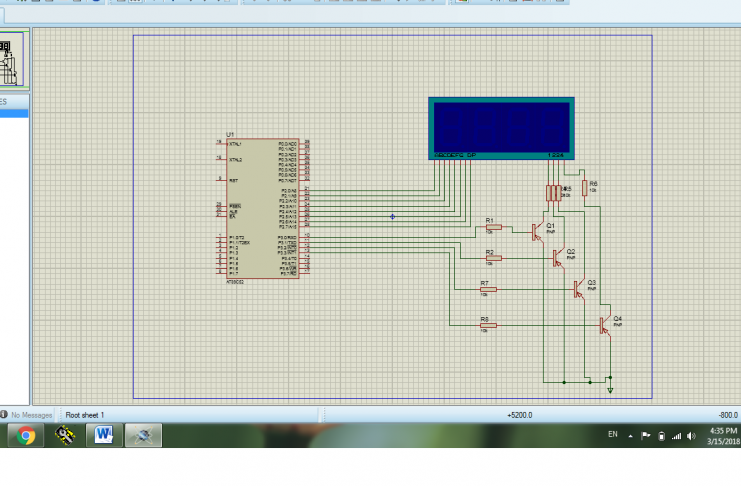
Task: Click the active ISIS taskbar icon
Action: [x=143, y=435]
